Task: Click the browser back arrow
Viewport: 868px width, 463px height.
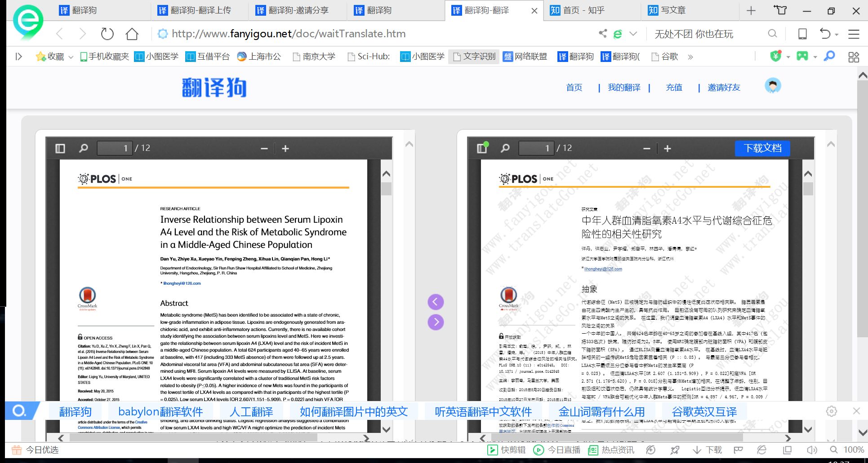Action: pyautogui.click(x=60, y=34)
